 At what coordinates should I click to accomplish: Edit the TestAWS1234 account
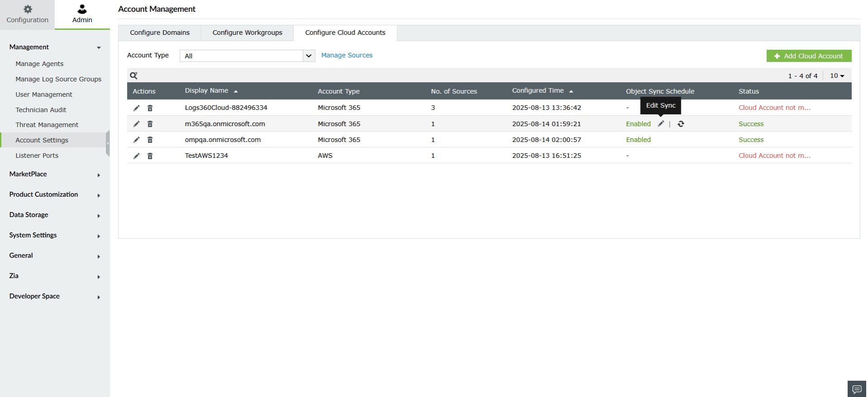(x=136, y=156)
